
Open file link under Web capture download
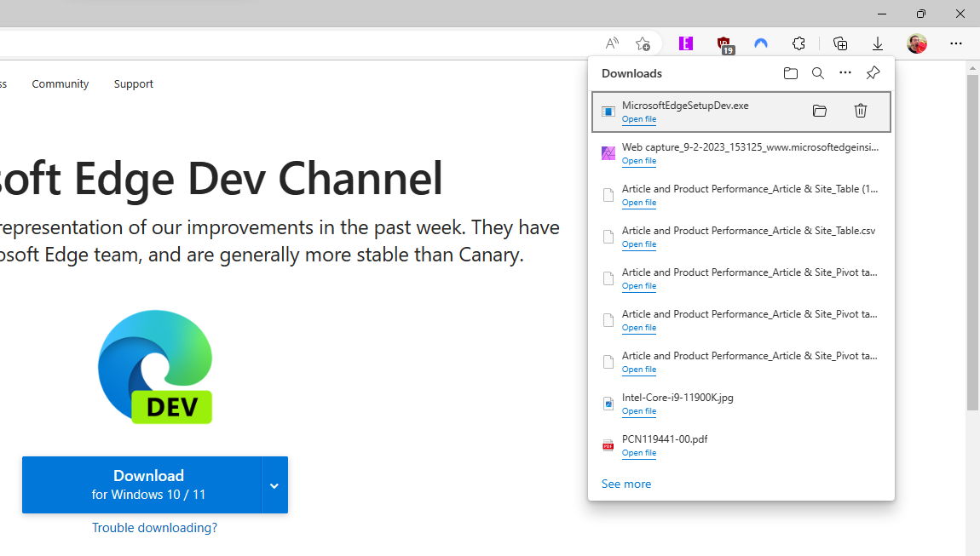pos(639,161)
